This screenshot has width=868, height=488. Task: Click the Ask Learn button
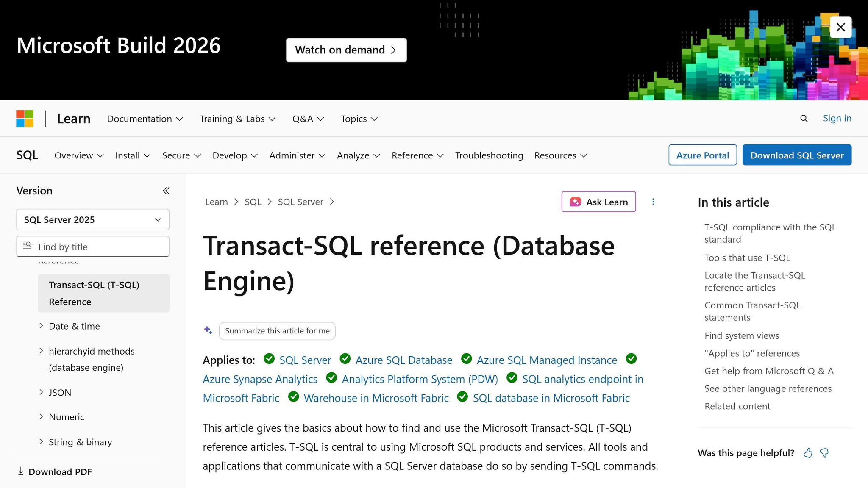pos(598,202)
